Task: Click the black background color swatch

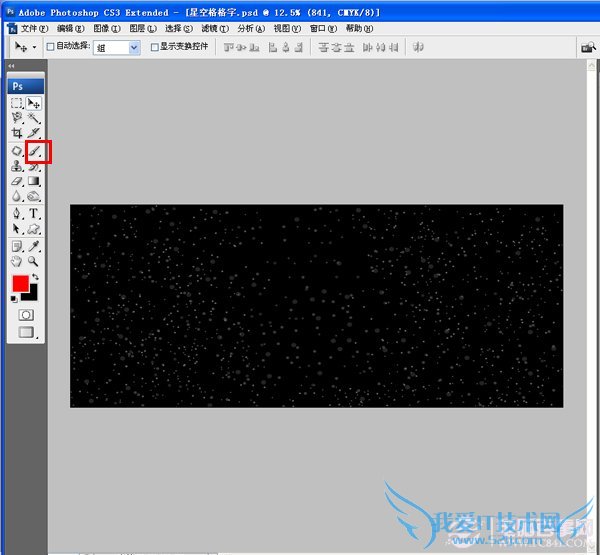Action: tap(32, 295)
